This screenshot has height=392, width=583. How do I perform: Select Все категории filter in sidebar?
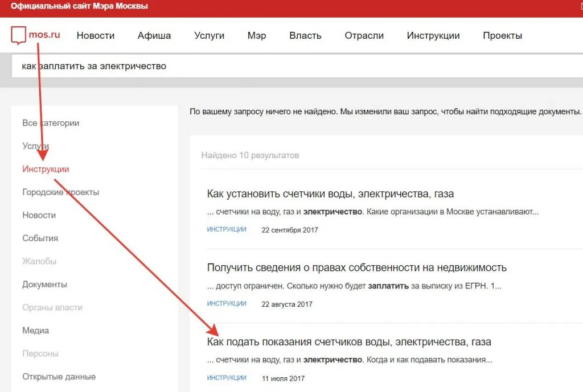pos(51,123)
